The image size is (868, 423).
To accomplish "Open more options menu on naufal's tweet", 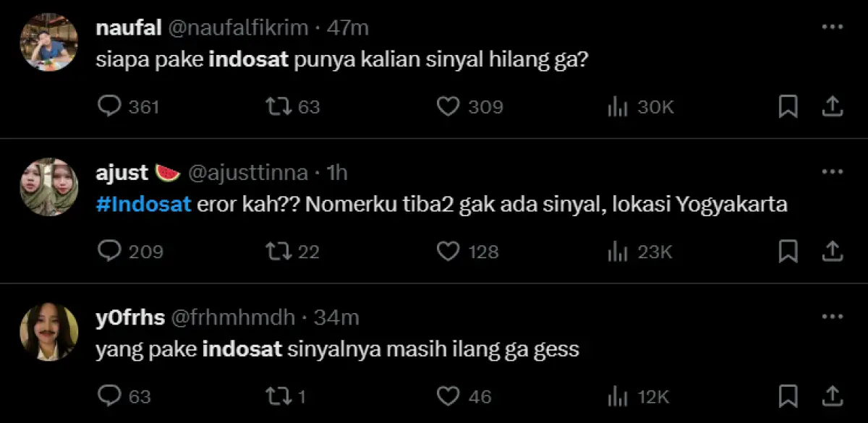I will coord(830,25).
